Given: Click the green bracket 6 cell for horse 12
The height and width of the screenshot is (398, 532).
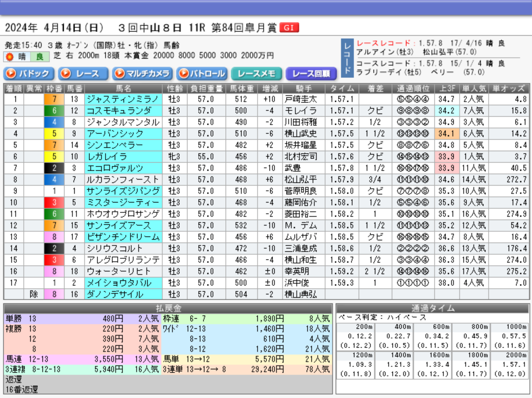Looking at the screenshot, I should click(x=55, y=111).
